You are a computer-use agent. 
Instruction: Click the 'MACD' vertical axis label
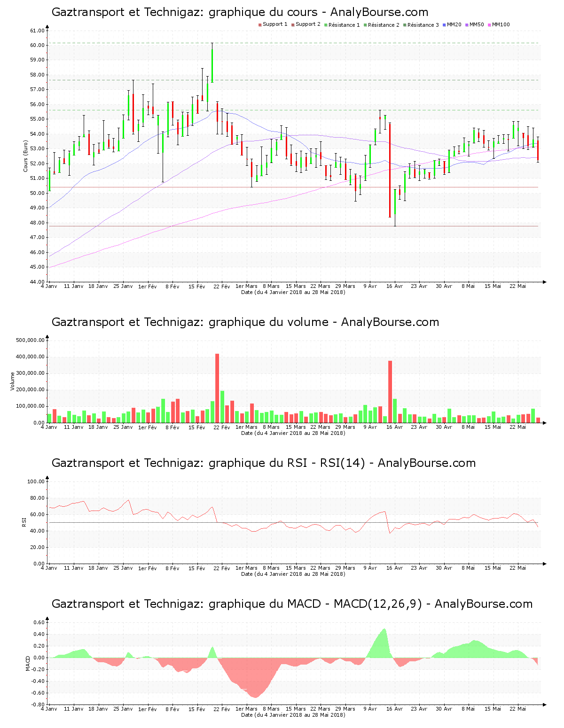[x=28, y=663]
